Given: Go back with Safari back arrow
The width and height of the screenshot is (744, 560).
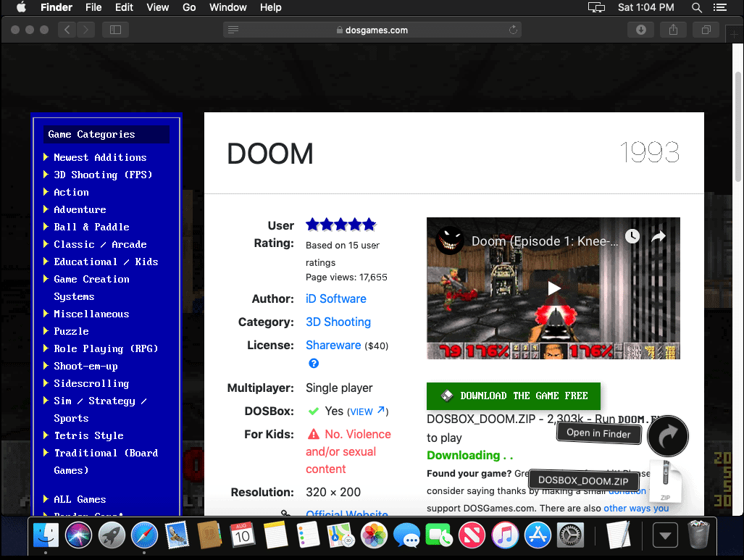Looking at the screenshot, I should [x=67, y=30].
